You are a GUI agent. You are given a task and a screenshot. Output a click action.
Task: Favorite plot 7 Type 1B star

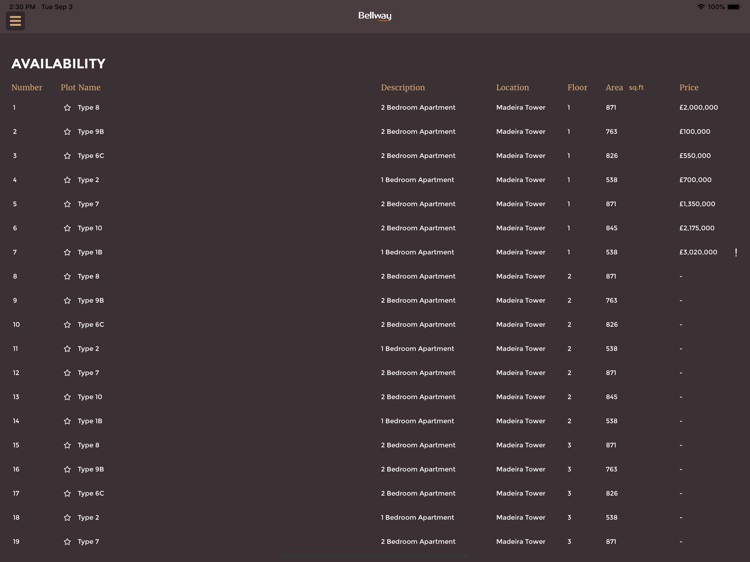(67, 252)
